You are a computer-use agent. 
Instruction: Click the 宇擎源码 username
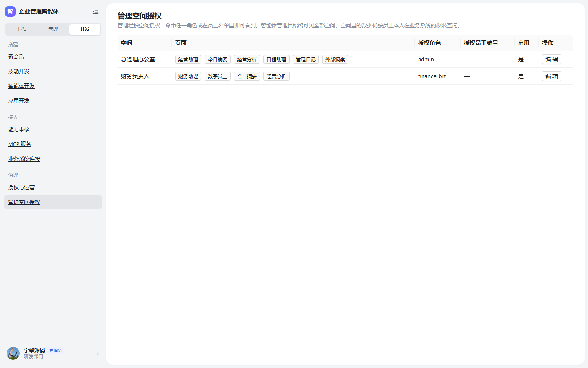[x=34, y=350]
